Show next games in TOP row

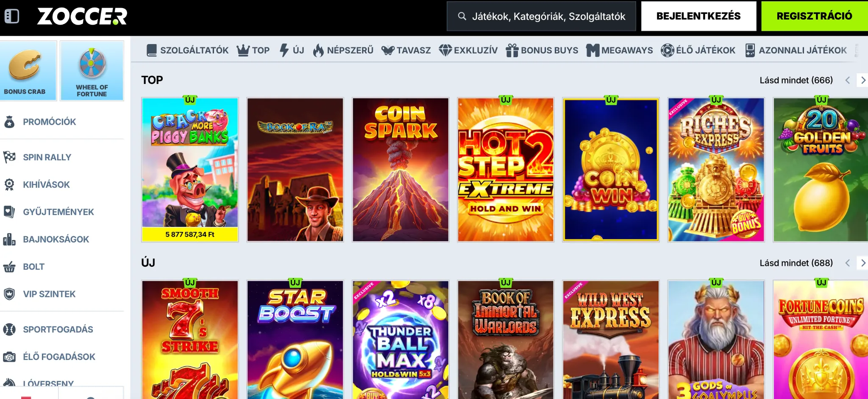[863, 80]
